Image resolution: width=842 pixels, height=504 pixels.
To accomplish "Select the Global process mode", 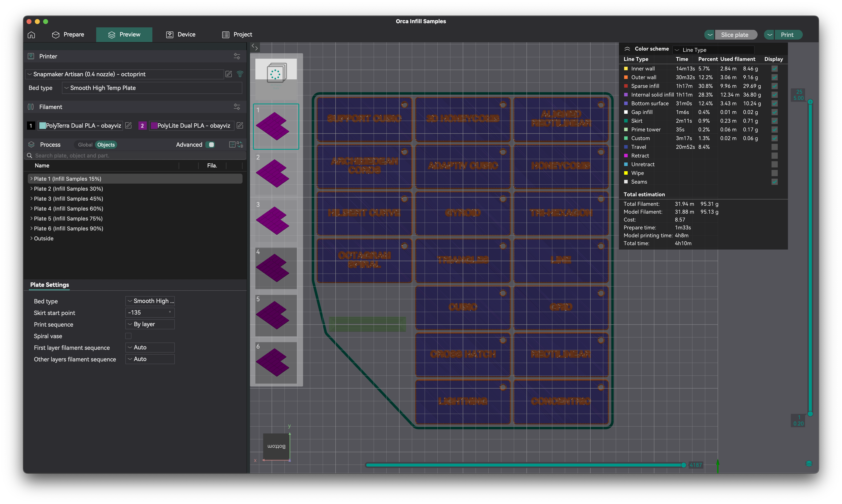I will (x=85, y=145).
